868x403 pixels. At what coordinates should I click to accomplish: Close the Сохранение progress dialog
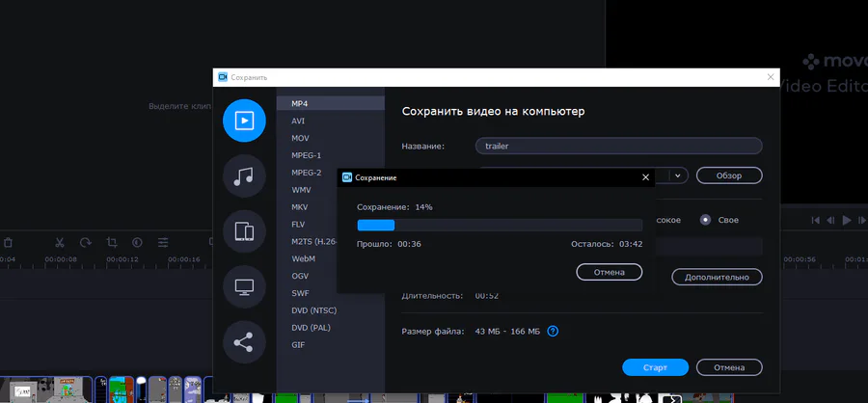tap(645, 177)
